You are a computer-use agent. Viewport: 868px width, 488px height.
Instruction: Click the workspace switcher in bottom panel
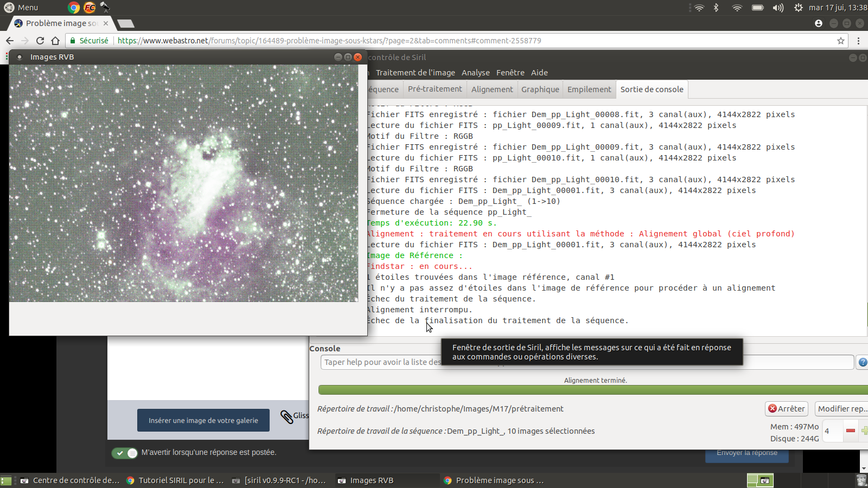coord(760,480)
